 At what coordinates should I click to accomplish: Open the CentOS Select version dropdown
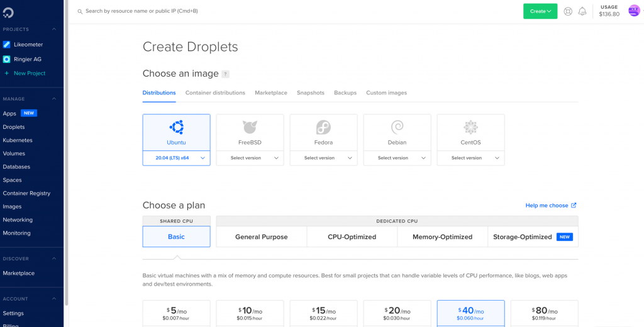click(470, 158)
